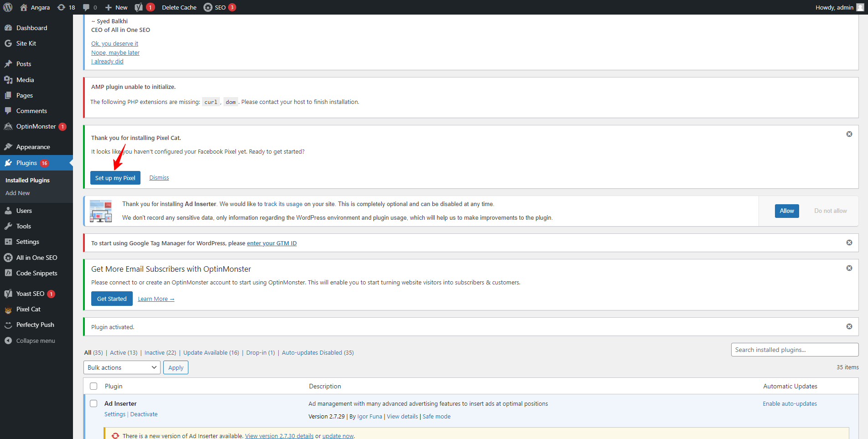Image resolution: width=868 pixels, height=439 pixels.
Task: Dismiss the Plugin activated notice
Action: [849, 326]
